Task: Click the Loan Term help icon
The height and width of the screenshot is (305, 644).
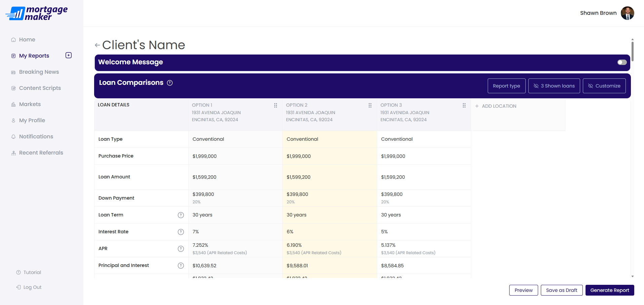Action: click(x=181, y=215)
